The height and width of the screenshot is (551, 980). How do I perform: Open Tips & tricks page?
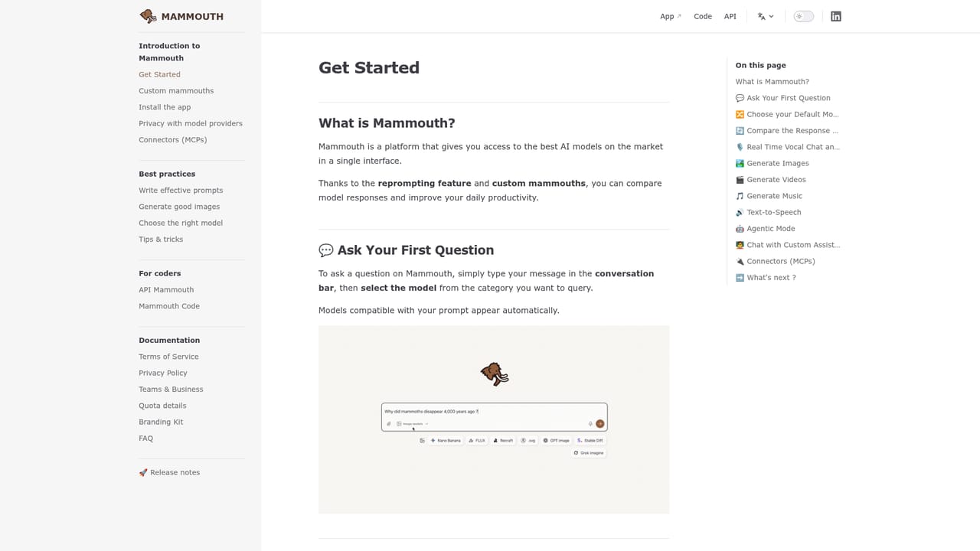(161, 239)
